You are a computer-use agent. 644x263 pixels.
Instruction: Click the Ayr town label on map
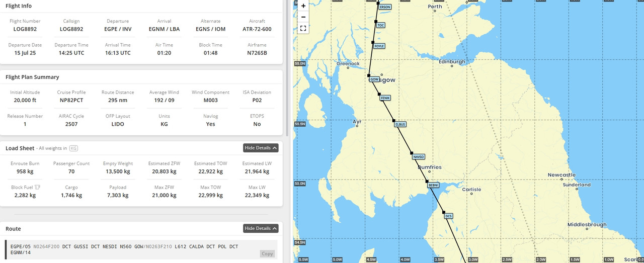coord(357,122)
